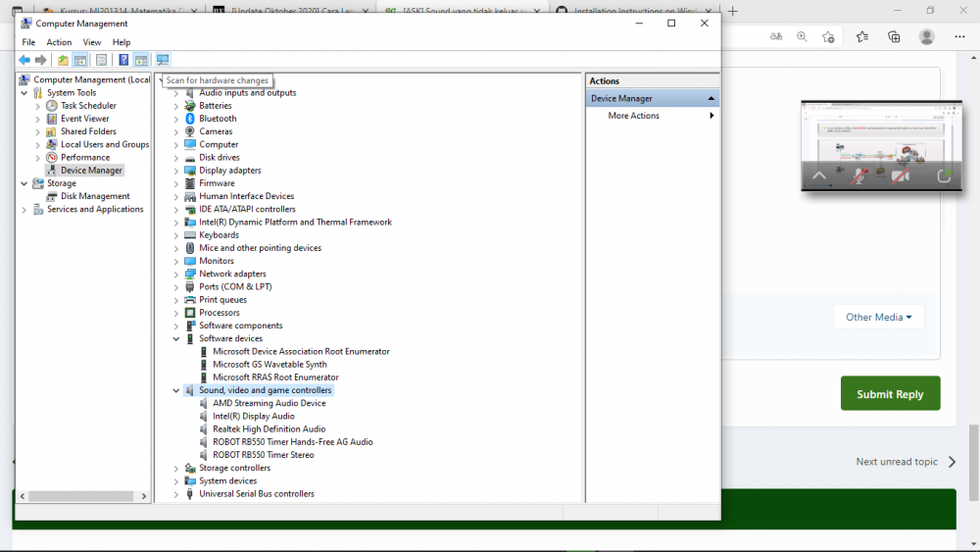Image resolution: width=980 pixels, height=552 pixels.
Task: Click the Cameras category icon
Action: pos(190,131)
